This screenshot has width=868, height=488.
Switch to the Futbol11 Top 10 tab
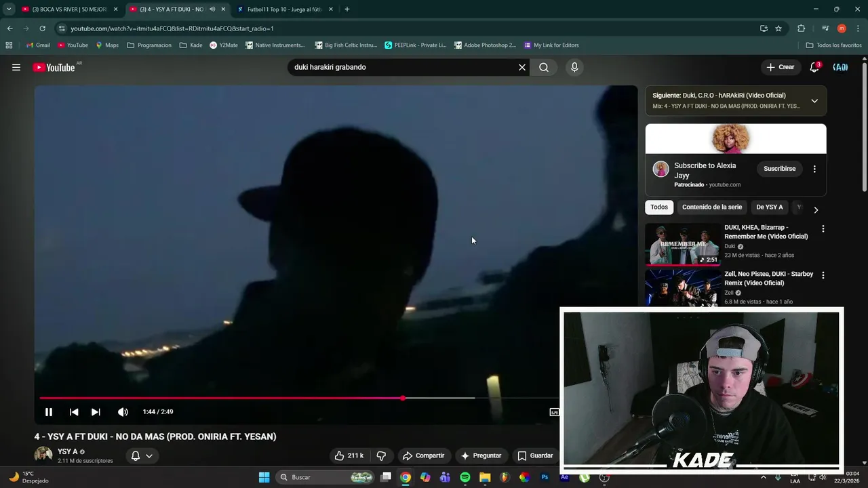coord(285,9)
